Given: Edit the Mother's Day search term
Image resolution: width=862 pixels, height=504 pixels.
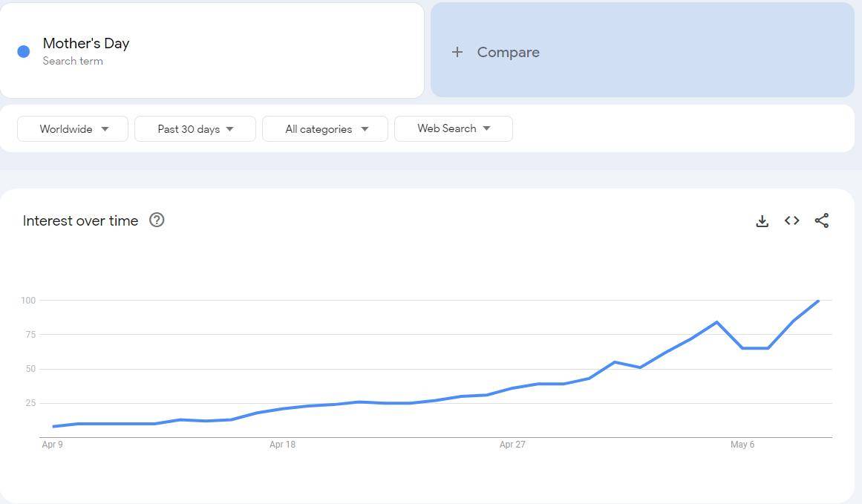Looking at the screenshot, I should (86, 43).
